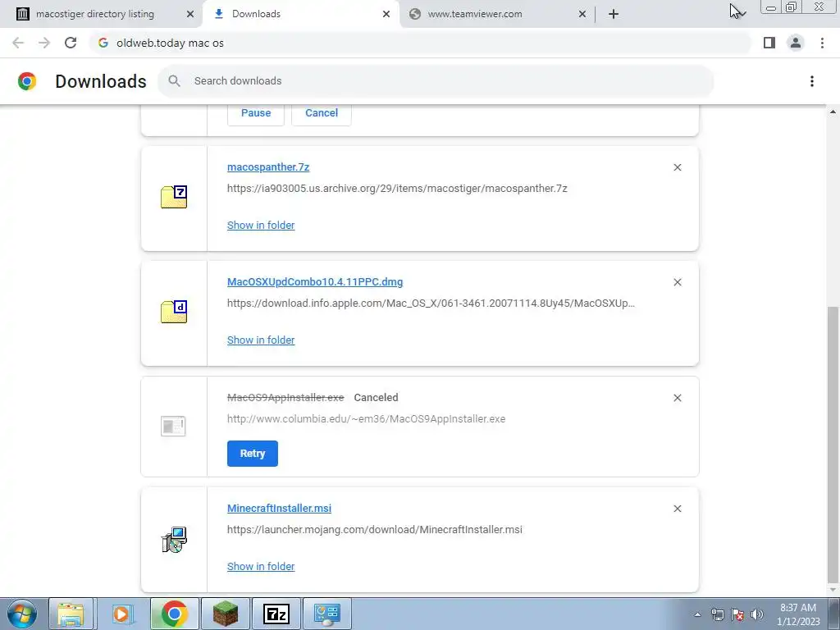Remove macospanther.7z from the list
Image resolution: width=840 pixels, height=630 pixels.
677,167
